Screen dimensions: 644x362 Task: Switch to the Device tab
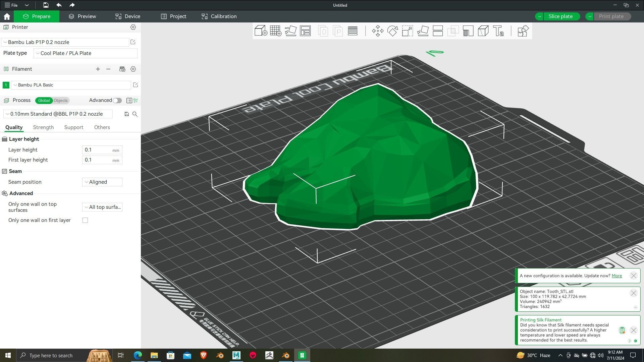[128, 16]
